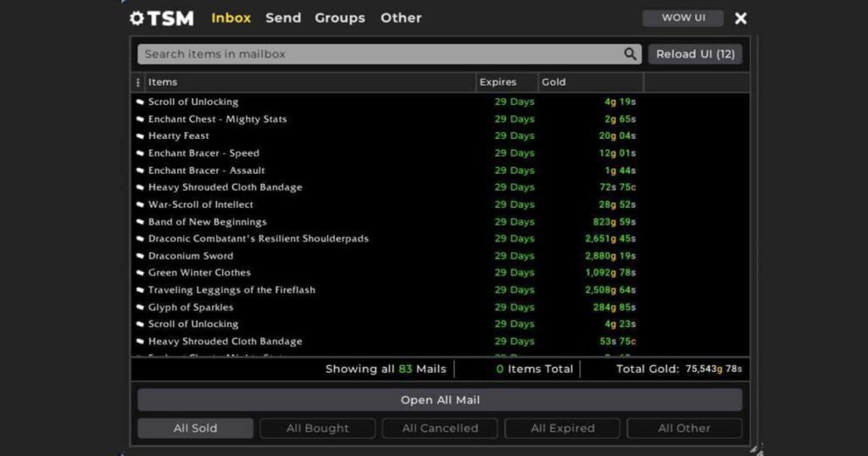The image size is (868, 456).
Task: Click the Reload UI (12) button
Action: coord(695,54)
